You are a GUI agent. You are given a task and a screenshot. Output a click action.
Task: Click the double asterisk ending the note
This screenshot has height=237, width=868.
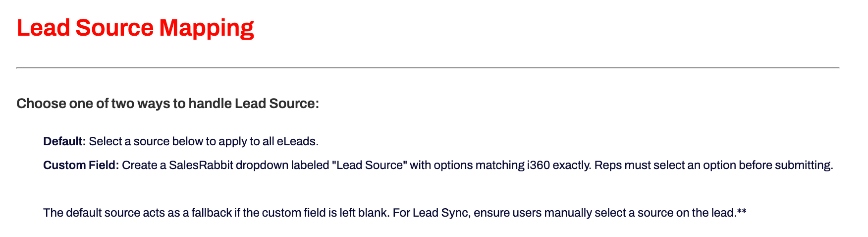click(742, 212)
